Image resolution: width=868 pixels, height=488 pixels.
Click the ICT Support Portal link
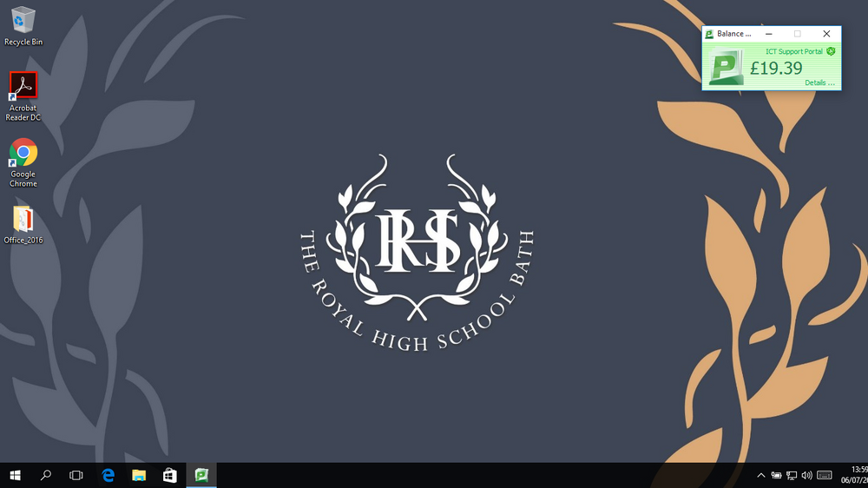(x=794, y=51)
